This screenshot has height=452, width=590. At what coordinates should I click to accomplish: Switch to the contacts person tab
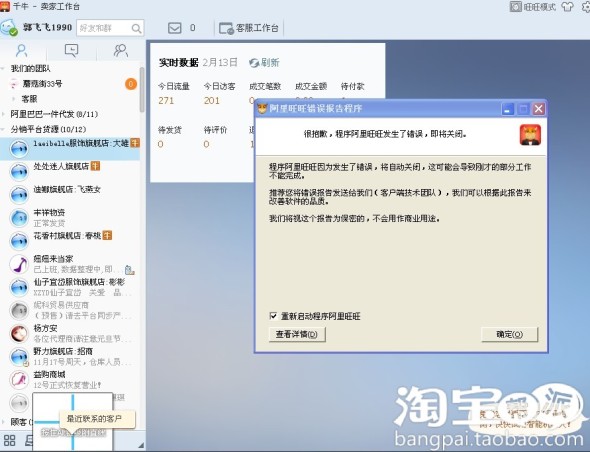pos(22,50)
